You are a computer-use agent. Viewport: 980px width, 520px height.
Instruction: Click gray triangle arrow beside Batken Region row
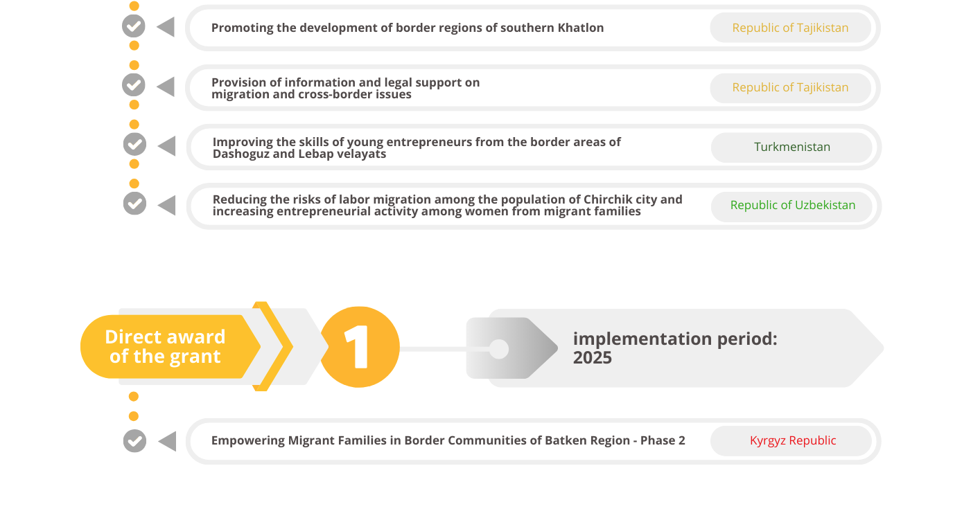pos(167,441)
